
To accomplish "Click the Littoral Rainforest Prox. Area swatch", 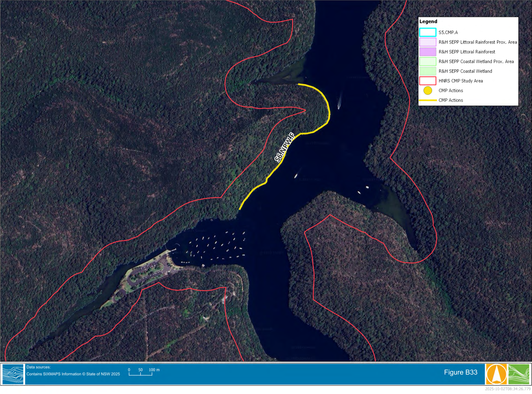I will point(428,42).
